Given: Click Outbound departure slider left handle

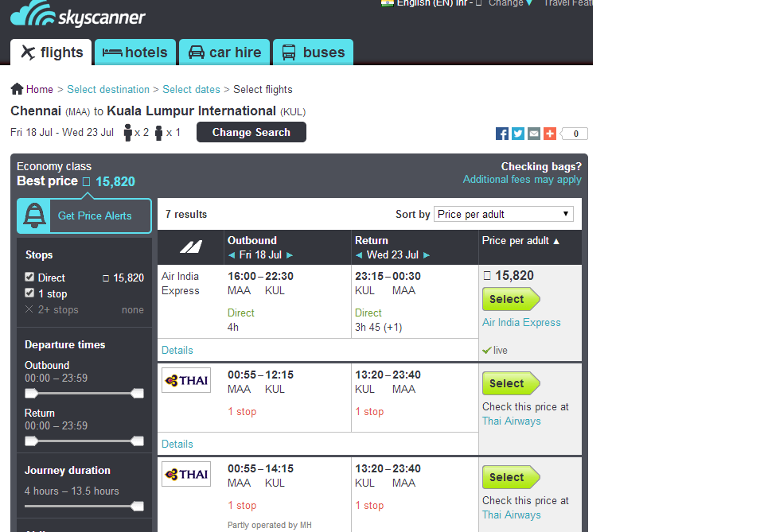Looking at the screenshot, I should pyautogui.click(x=31, y=394).
